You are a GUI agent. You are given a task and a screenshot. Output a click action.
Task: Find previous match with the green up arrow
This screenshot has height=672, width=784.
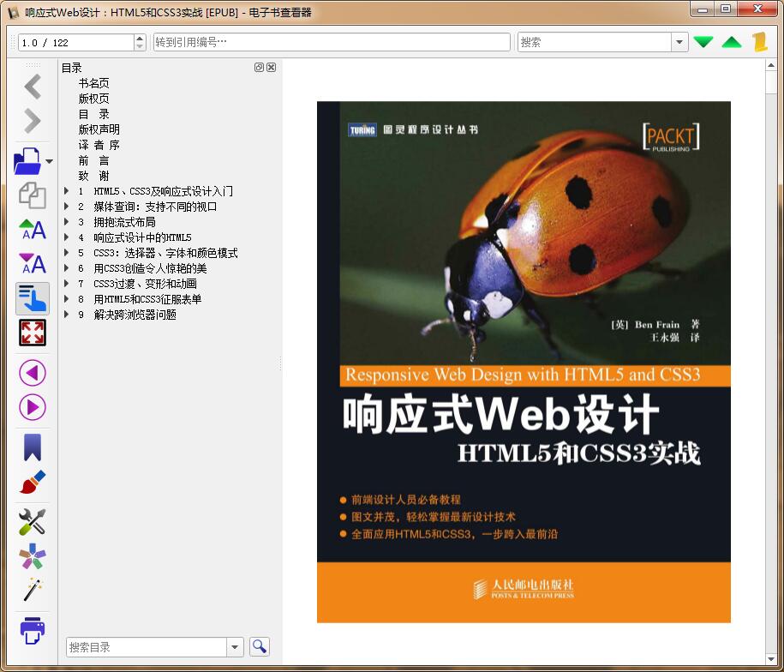tap(732, 42)
